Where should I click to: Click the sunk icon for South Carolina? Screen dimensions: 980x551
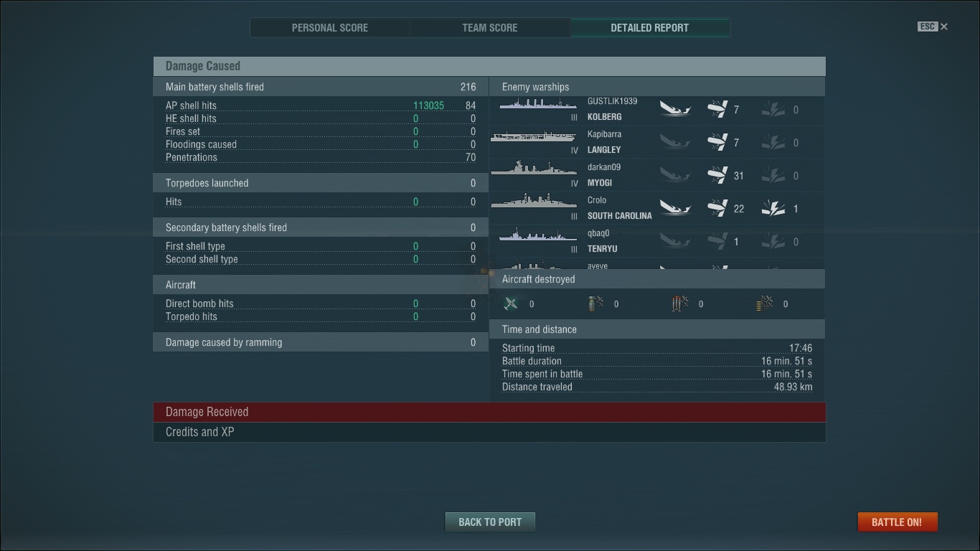675,208
